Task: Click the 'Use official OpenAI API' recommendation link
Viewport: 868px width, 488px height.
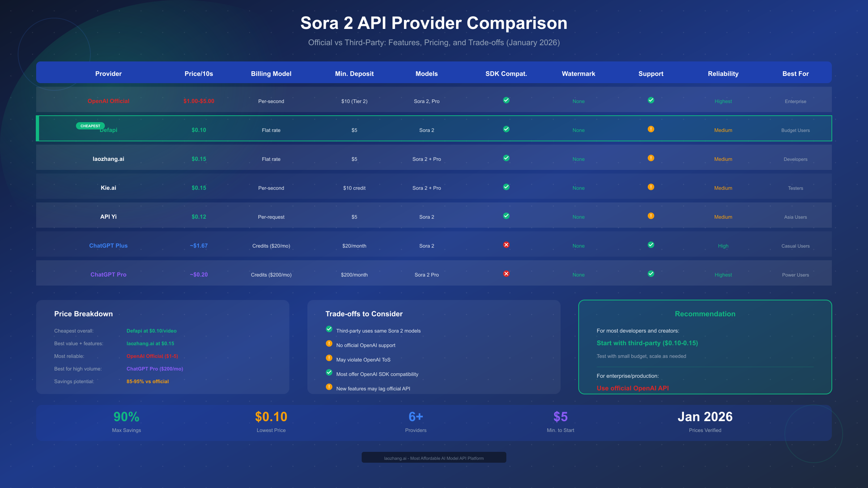Action: (x=633, y=388)
